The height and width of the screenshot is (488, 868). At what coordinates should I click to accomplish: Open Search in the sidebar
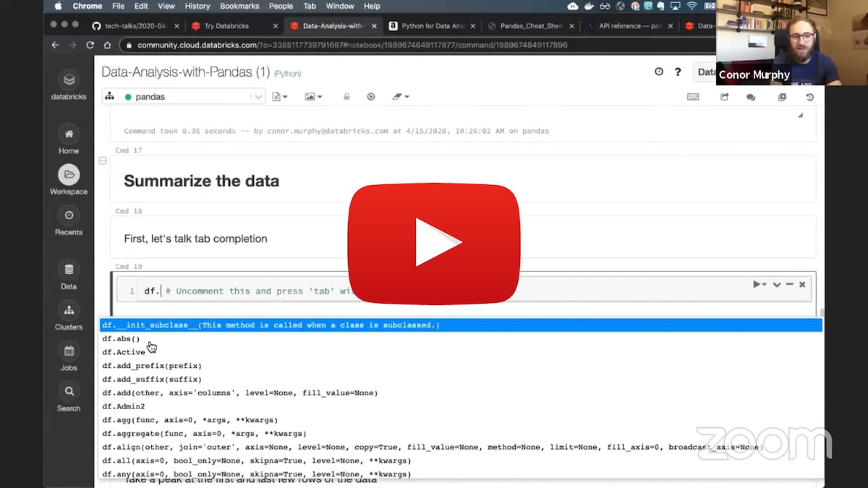point(69,398)
